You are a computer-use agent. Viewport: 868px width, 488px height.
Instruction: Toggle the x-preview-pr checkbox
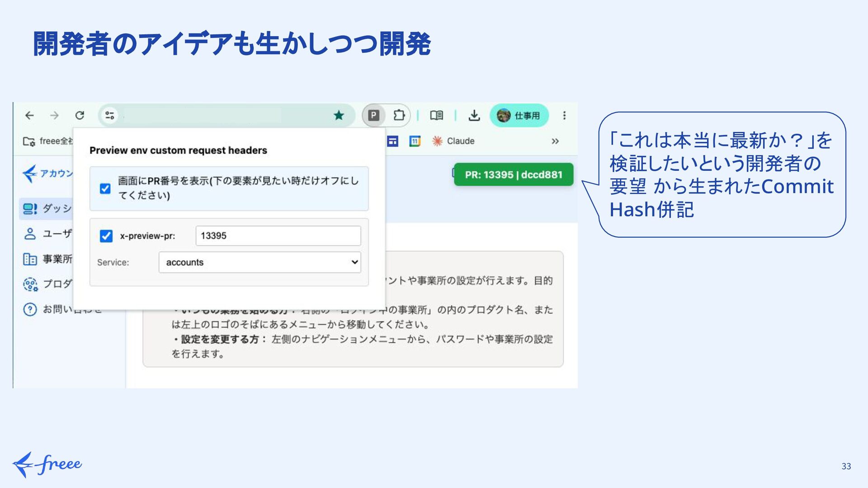(x=106, y=236)
